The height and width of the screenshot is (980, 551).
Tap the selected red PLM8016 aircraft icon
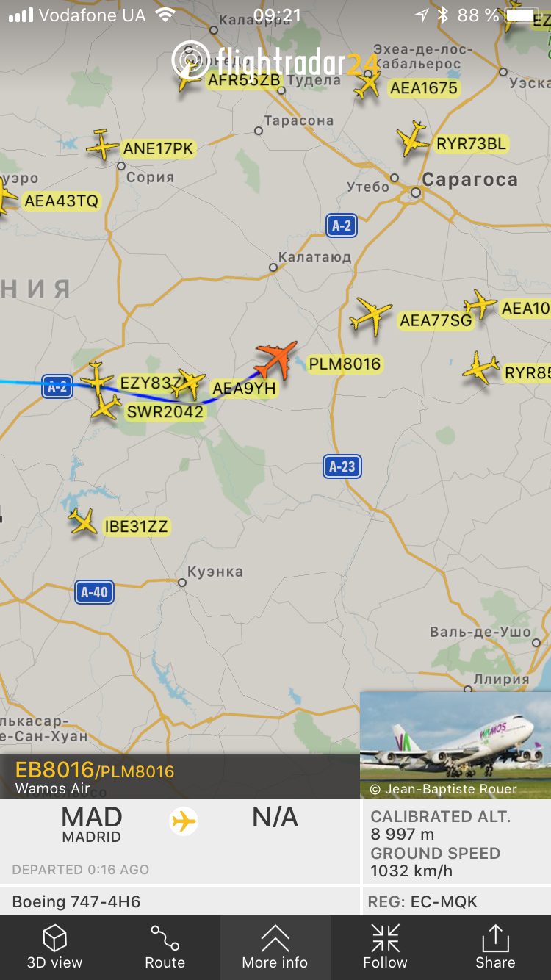[x=276, y=359]
